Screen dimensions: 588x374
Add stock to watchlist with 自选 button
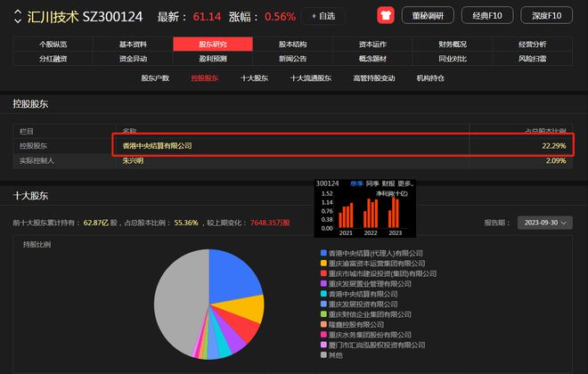click(x=323, y=16)
